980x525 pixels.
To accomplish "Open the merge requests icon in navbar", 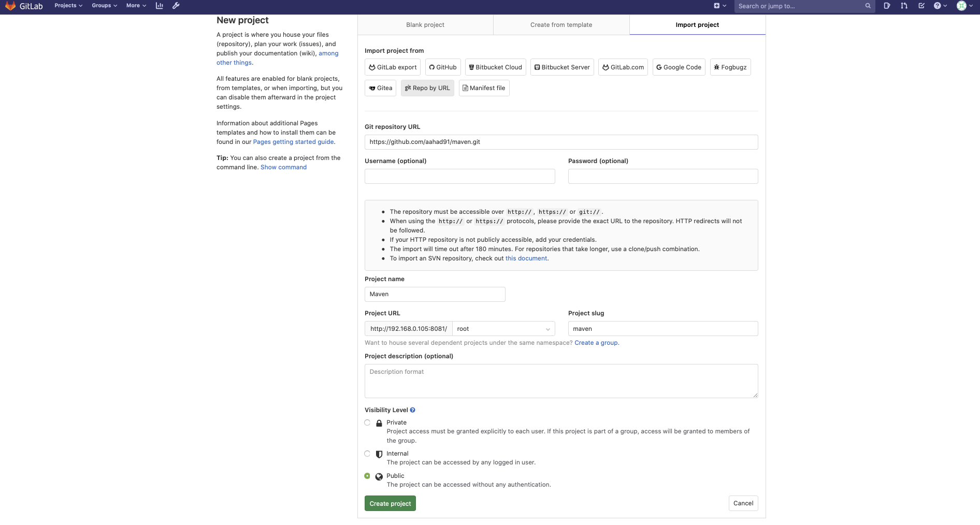I will tap(904, 6).
